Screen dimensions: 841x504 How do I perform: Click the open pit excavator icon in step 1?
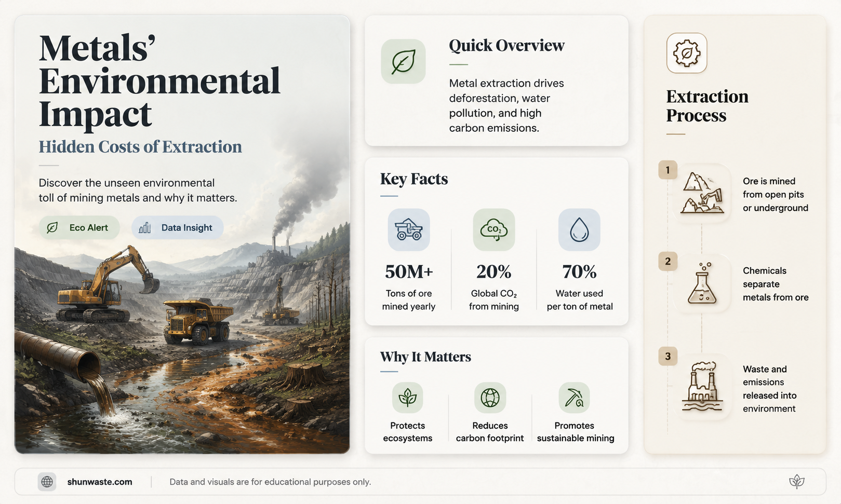click(x=702, y=193)
